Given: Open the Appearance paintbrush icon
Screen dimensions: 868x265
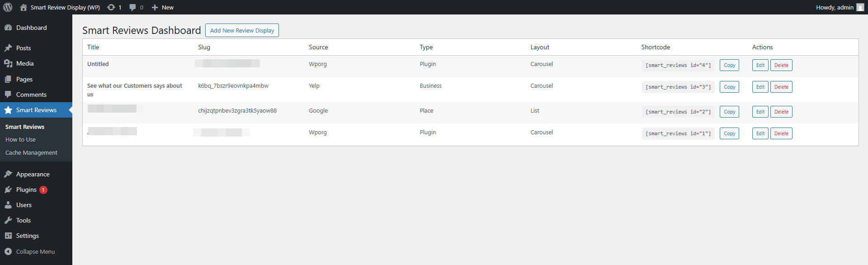Looking at the screenshot, I should pos(10,174).
